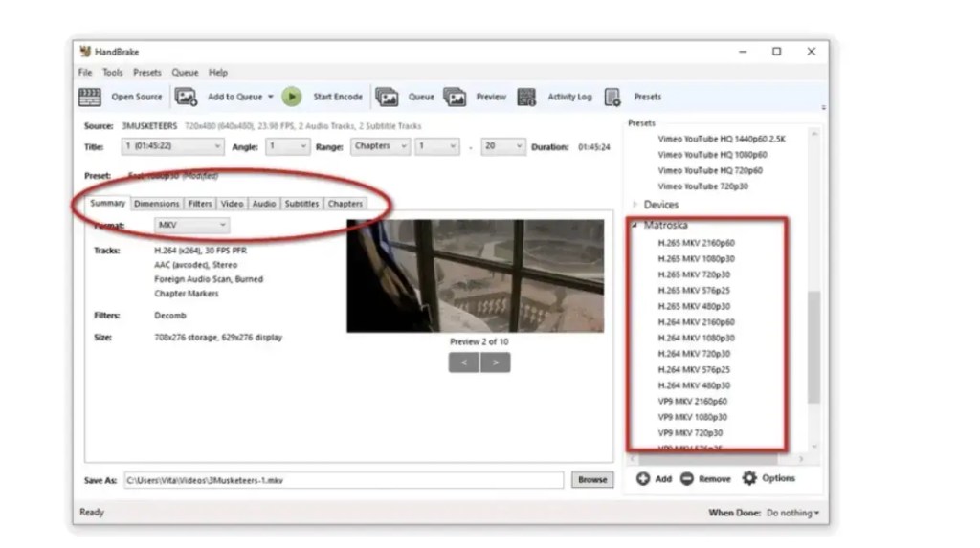Click the Add to Queue icon
The height and width of the screenshot is (548, 980).
tap(186, 97)
